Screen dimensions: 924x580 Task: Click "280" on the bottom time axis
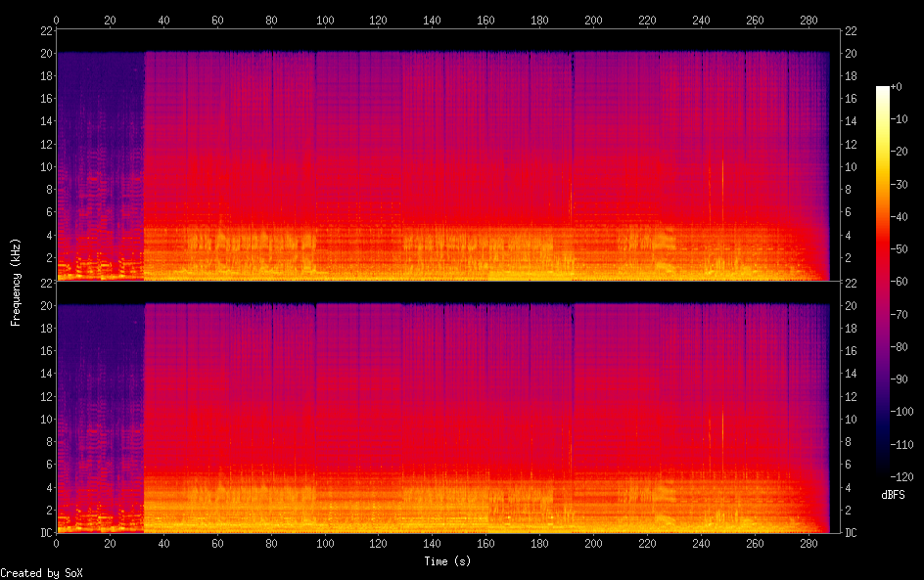(808, 544)
